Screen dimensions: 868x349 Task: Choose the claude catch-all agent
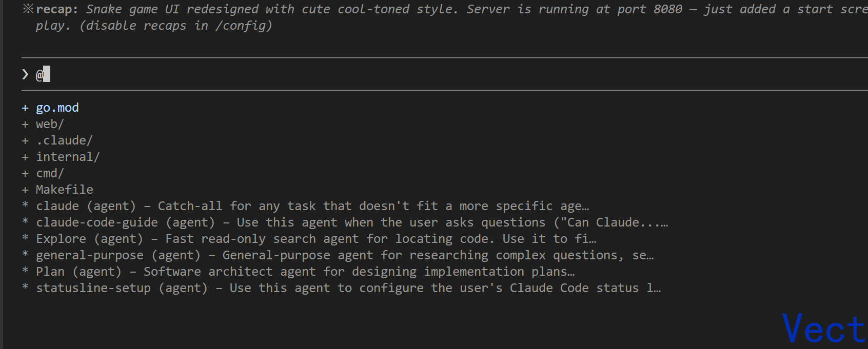point(312,206)
